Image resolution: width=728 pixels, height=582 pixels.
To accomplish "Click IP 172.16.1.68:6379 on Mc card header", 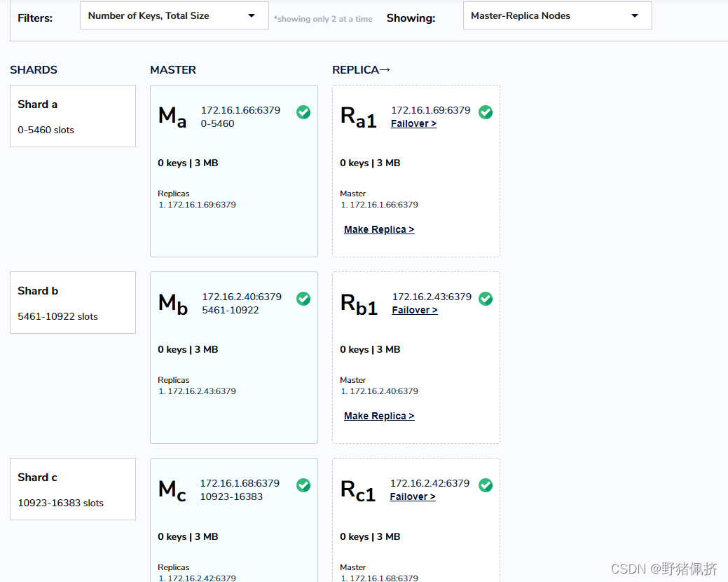I will 240,483.
